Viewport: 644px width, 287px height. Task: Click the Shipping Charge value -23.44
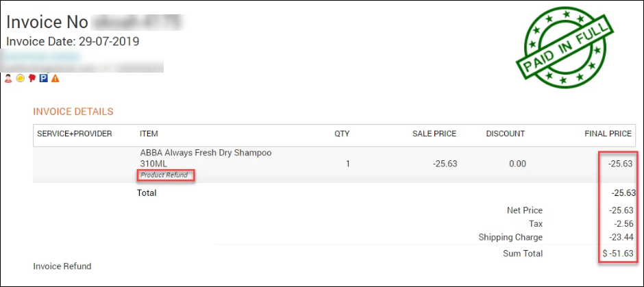coord(621,237)
